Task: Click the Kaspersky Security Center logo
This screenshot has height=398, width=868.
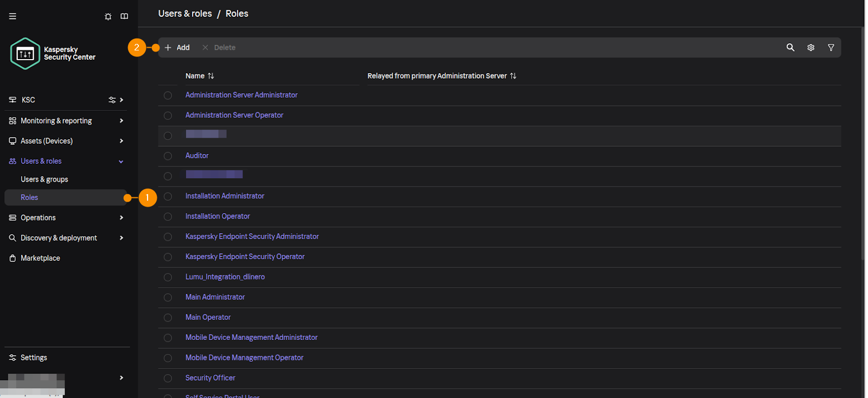Action: [x=25, y=54]
